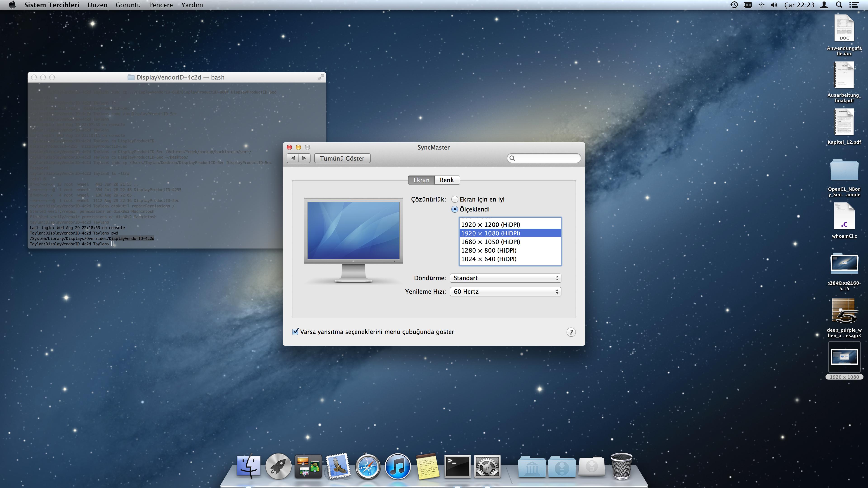This screenshot has height=488, width=868.
Task: Open Spotlight search magnifier icon
Action: (x=839, y=5)
